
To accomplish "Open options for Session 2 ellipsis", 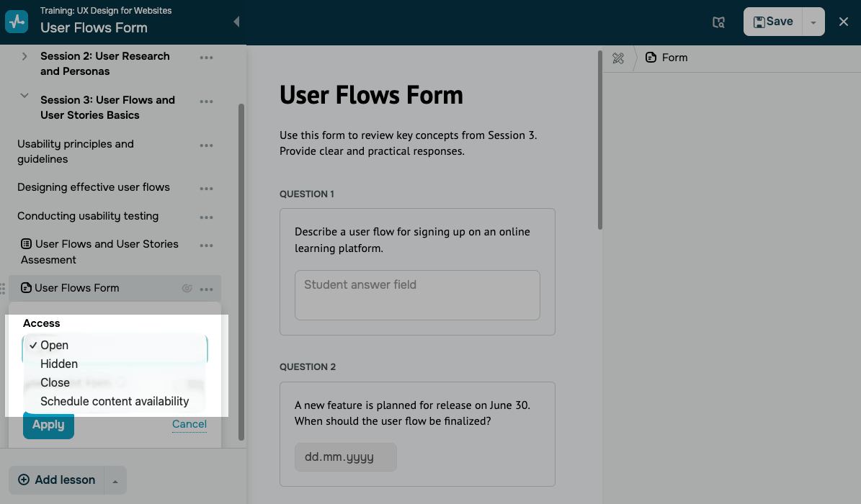I will (x=207, y=58).
